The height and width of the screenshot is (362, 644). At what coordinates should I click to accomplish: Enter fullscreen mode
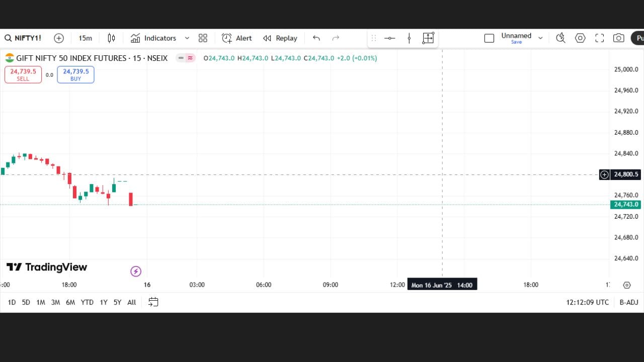pos(599,38)
